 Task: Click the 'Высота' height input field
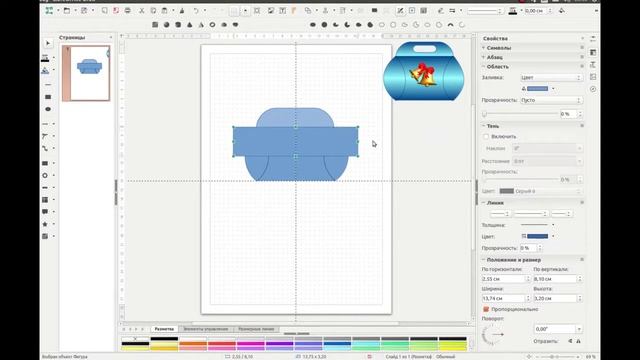pos(558,299)
